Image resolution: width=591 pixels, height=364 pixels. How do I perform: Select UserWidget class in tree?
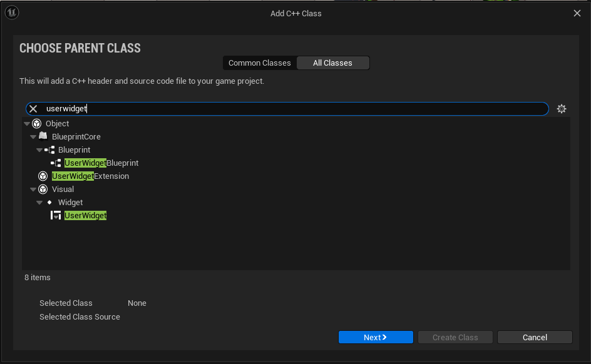tap(86, 215)
